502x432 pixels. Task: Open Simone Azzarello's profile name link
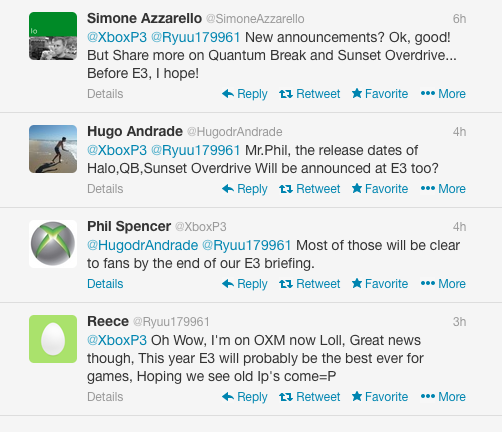coord(144,18)
